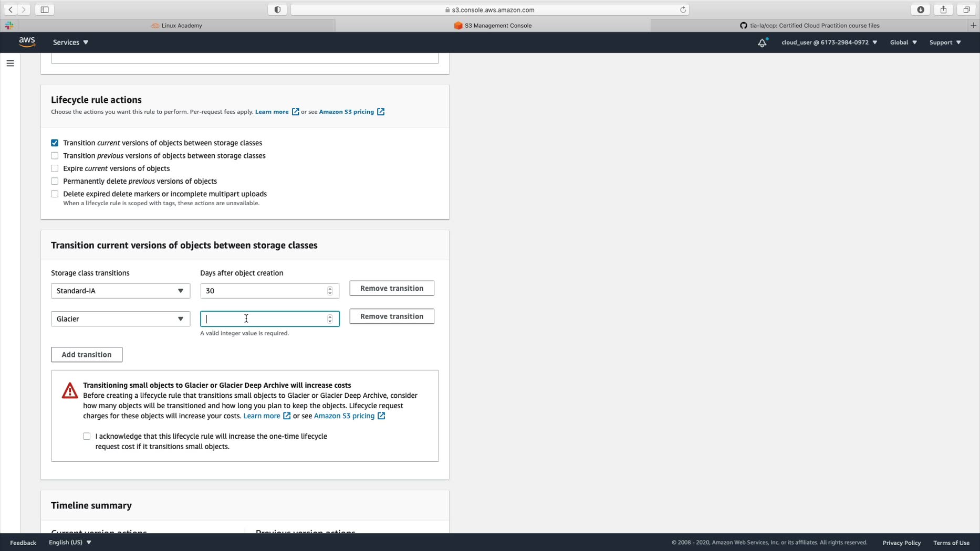Click the Add transition button

[x=87, y=355]
